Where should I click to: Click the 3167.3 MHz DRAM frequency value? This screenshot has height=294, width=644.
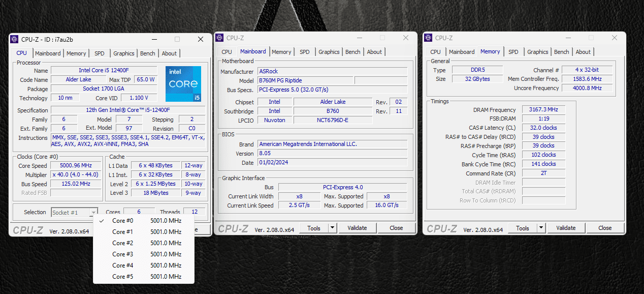pos(543,110)
